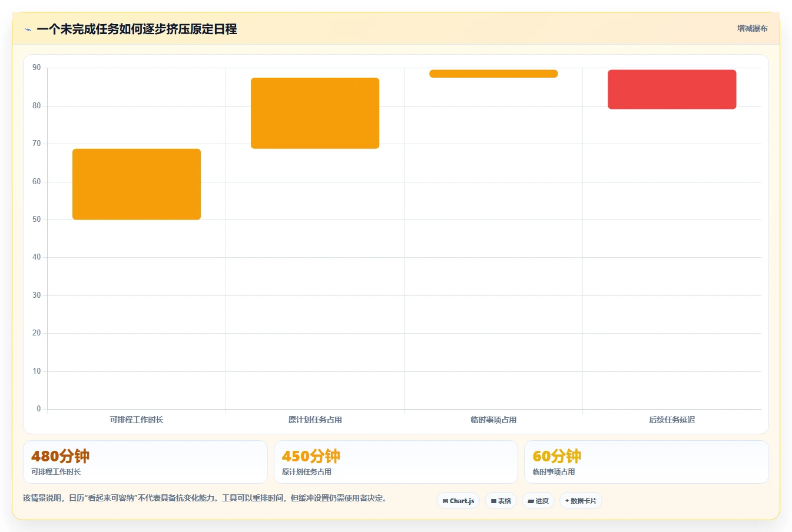
Task: Click the Chart.js tag chip
Action: 458,501
